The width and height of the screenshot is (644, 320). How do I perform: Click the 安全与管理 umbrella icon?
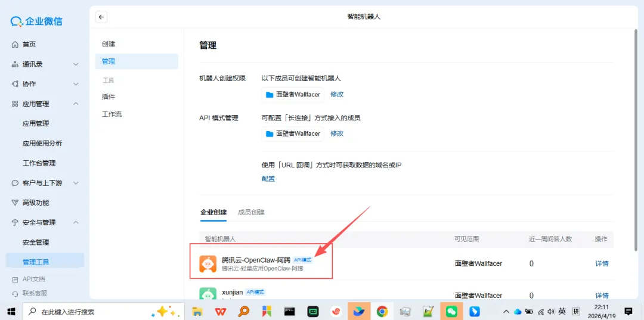[15, 222]
